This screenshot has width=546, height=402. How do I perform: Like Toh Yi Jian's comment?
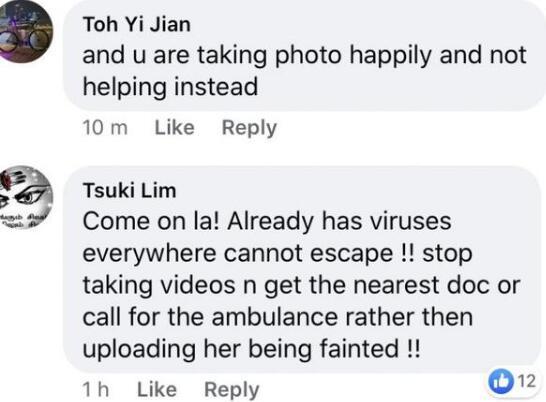pos(174,127)
